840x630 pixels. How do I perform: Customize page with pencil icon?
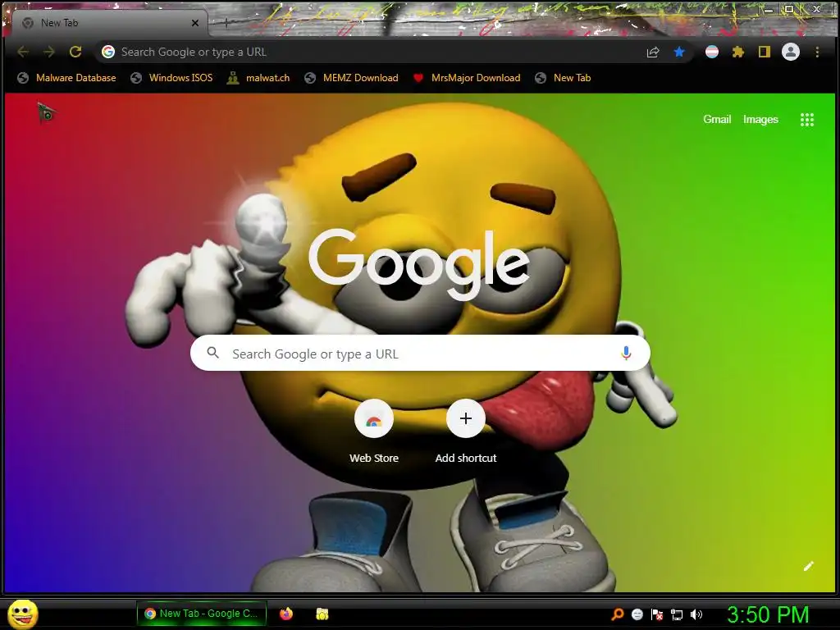808,566
